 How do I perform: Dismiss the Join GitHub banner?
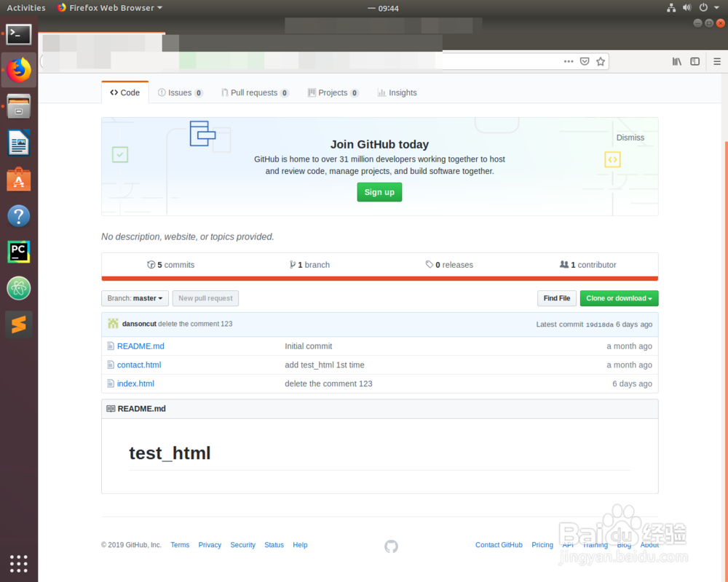630,137
